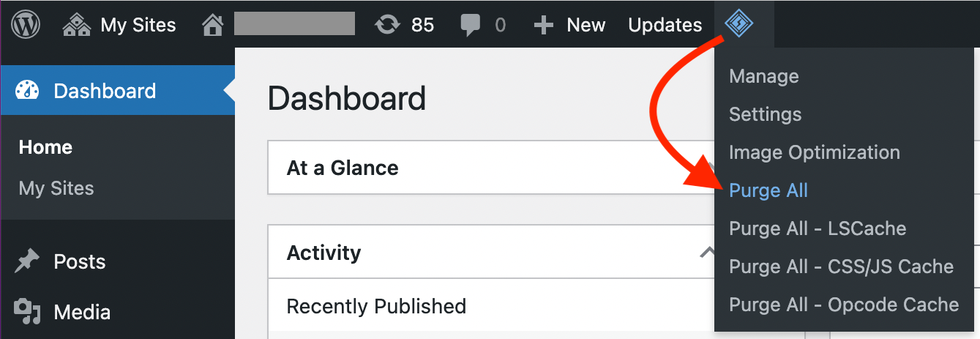The width and height of the screenshot is (980, 339).
Task: Open the comments bubble icon
Action: click(471, 26)
